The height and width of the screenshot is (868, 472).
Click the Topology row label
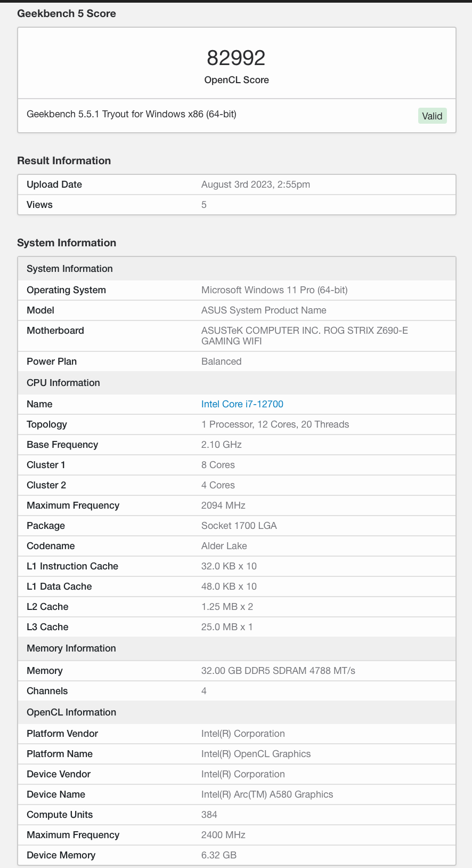click(x=47, y=424)
